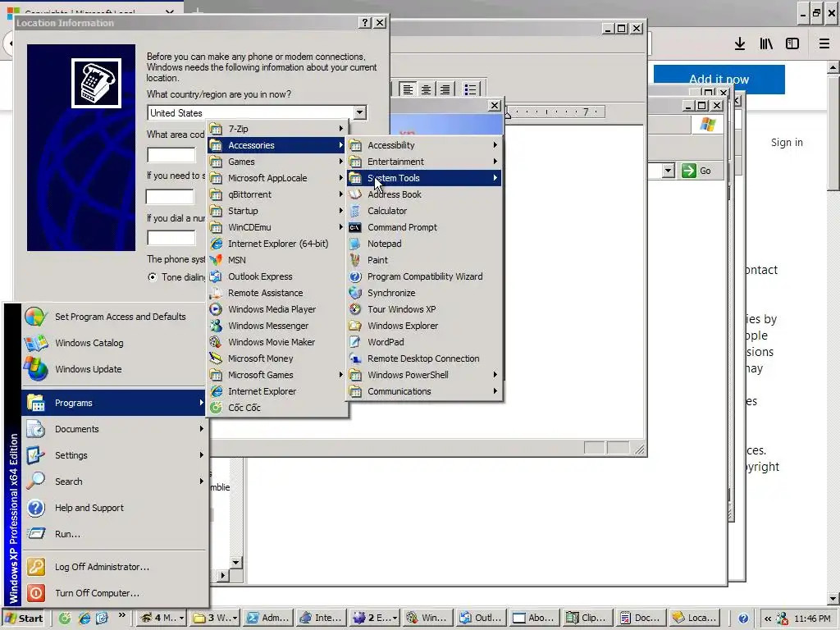This screenshot has width=840, height=630.
Task: Toggle Firefox sidebar icon
Action: (x=792, y=43)
